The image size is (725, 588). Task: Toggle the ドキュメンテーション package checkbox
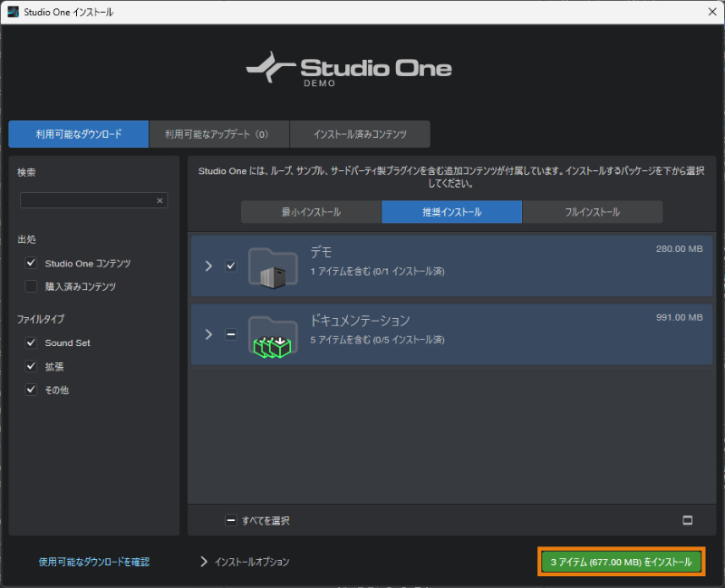click(x=231, y=334)
